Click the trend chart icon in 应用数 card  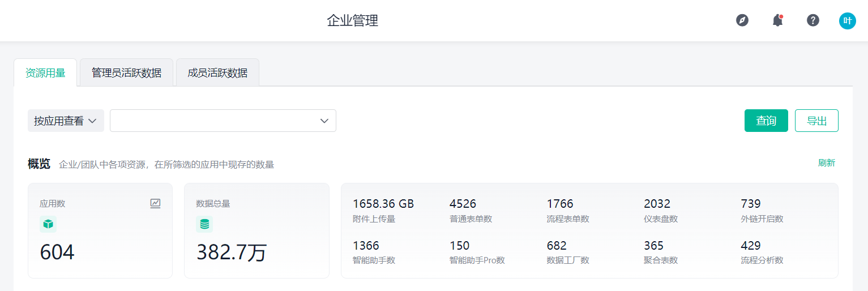(155, 203)
